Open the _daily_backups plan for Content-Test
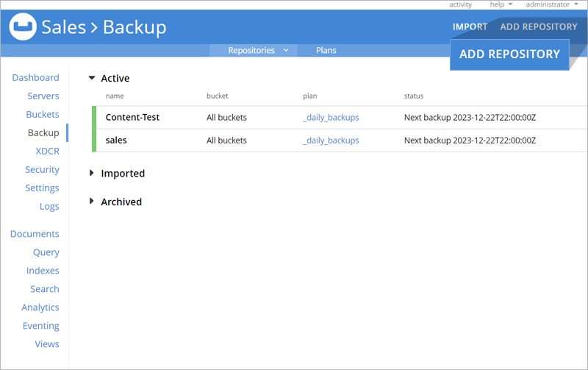The height and width of the screenshot is (370, 588). tap(331, 118)
